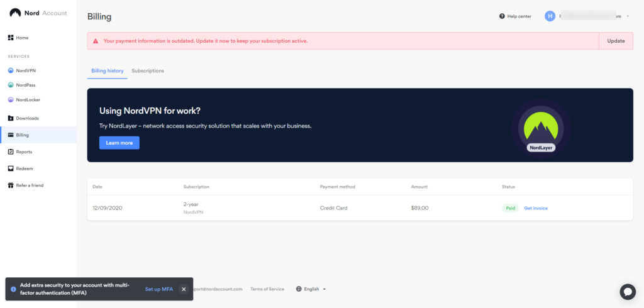Click the Billing card icon in sidebar
This screenshot has height=308, width=644.
[x=11, y=135]
